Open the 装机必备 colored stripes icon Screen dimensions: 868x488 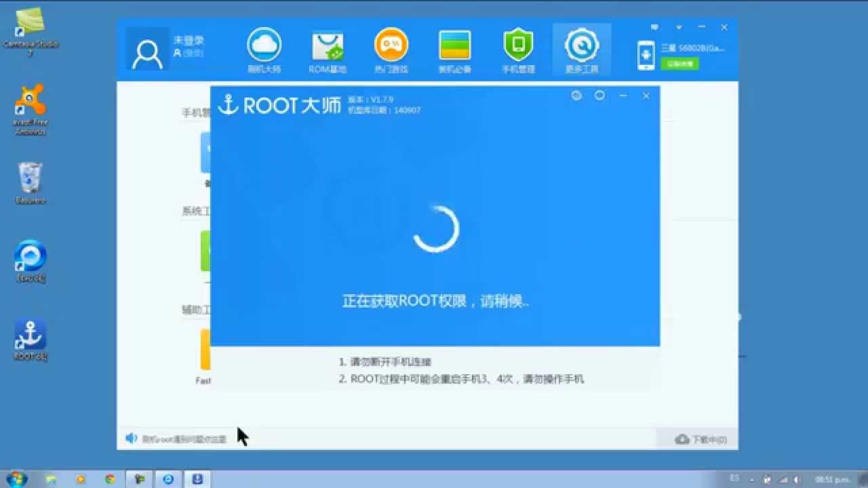point(454,51)
